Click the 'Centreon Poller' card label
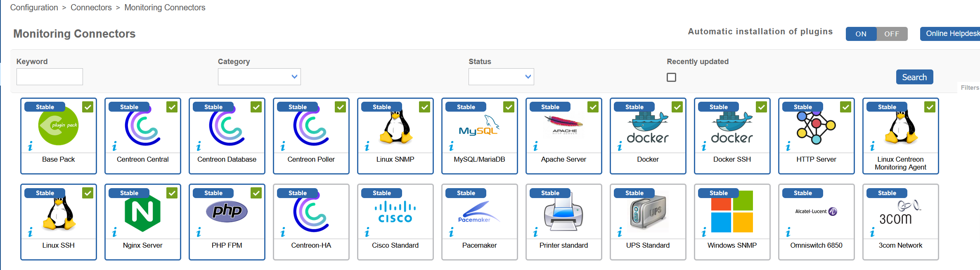This screenshot has height=270, width=980. coord(311,159)
